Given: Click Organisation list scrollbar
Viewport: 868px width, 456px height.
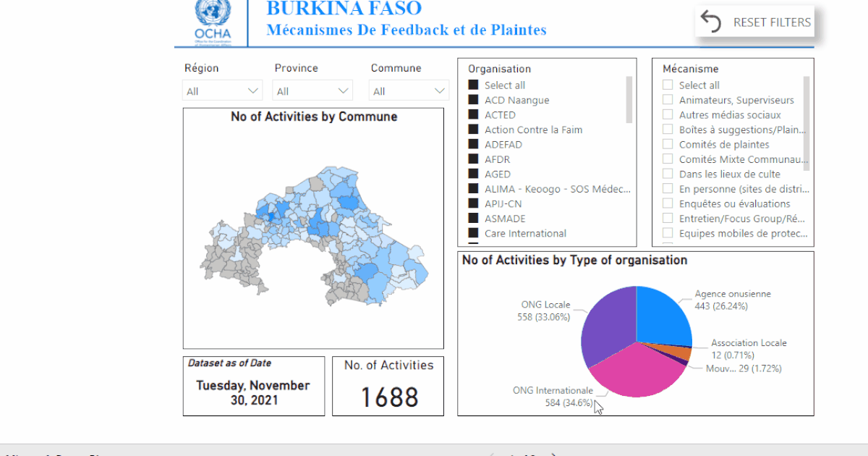Looking at the screenshot, I should [x=629, y=99].
